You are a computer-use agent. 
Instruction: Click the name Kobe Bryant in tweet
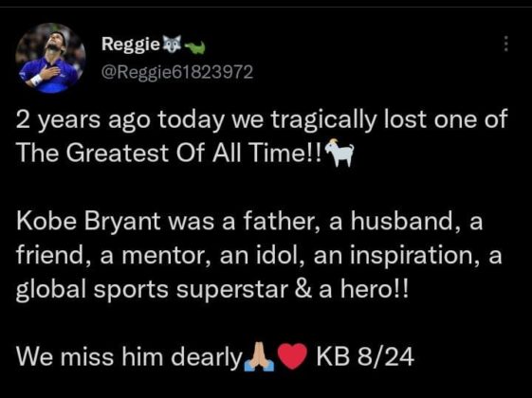[x=88, y=221]
